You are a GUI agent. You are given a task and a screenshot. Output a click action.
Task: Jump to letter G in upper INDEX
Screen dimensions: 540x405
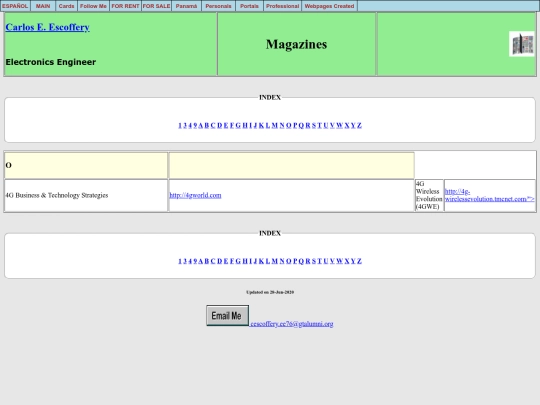click(238, 125)
